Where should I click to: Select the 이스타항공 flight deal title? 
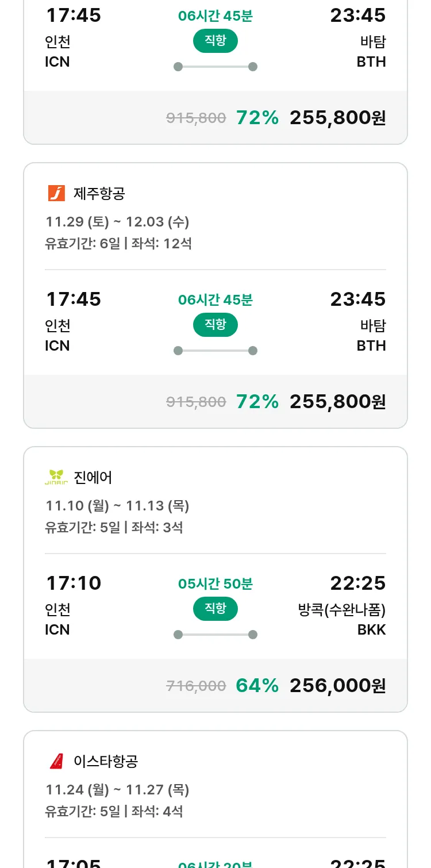coord(106,761)
